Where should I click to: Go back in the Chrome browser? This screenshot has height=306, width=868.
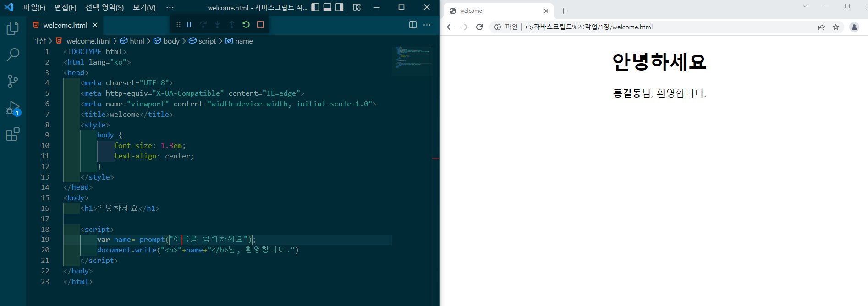(x=450, y=27)
